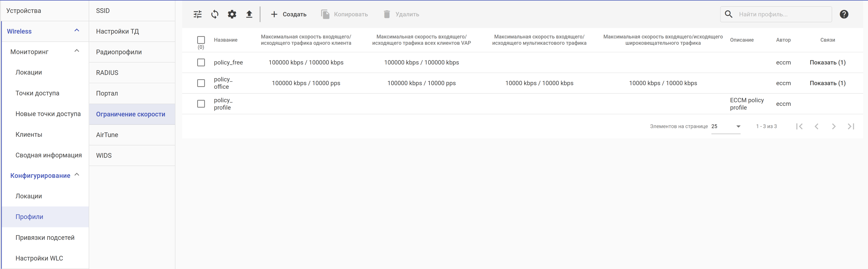Image resolution: width=868 pixels, height=269 pixels.
Task: Toggle the select-all header checkbox
Action: [x=201, y=40]
